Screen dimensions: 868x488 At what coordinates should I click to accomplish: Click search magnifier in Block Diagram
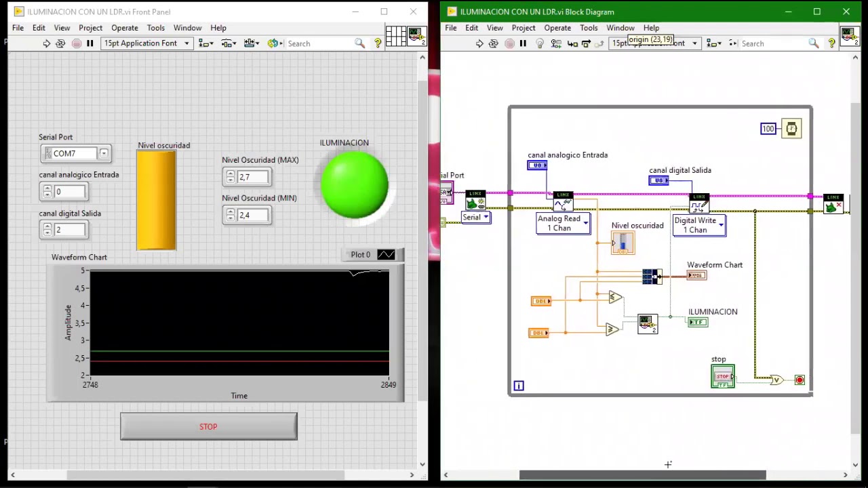814,43
